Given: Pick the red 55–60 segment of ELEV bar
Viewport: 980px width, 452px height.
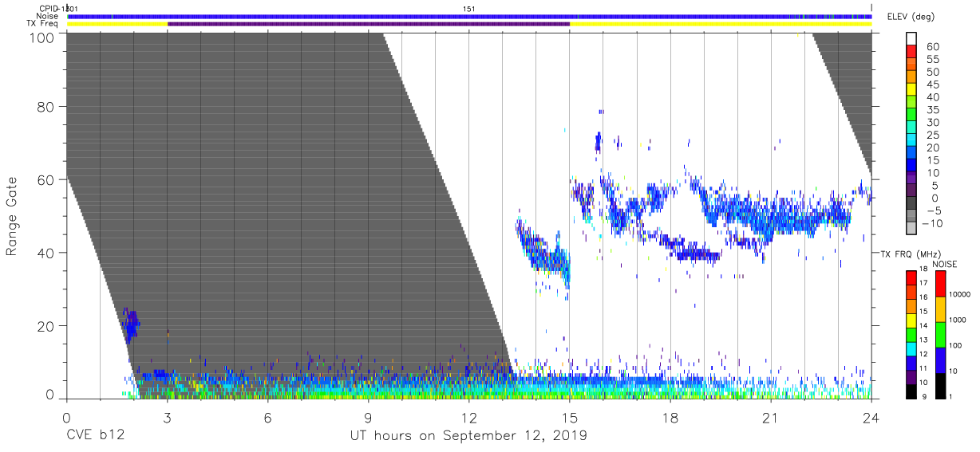Looking at the screenshot, I should click(911, 52).
